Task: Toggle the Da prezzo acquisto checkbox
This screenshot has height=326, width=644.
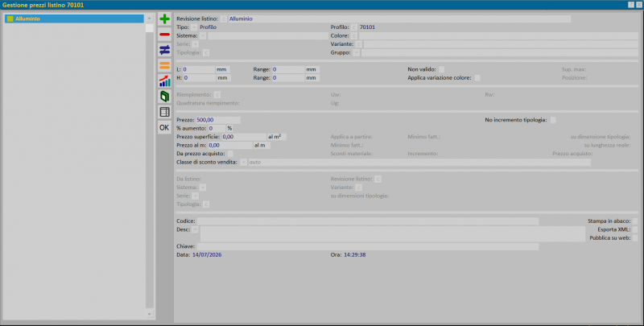Action: click(x=230, y=154)
